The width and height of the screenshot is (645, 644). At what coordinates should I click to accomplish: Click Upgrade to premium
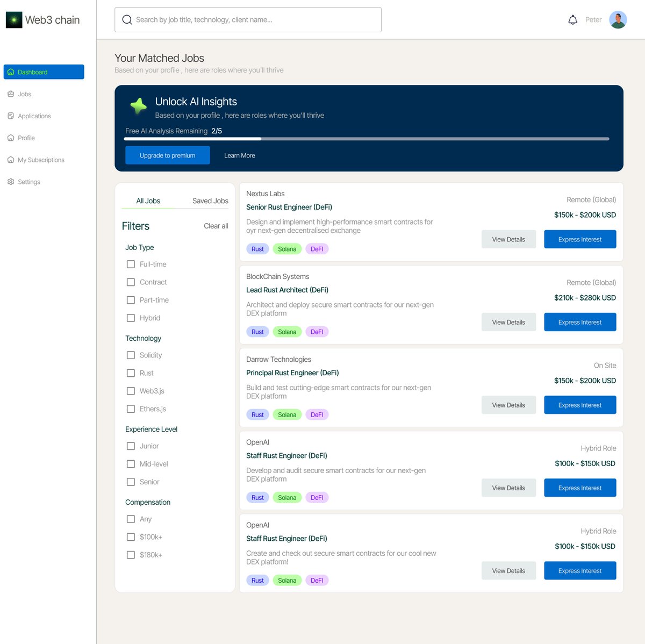tap(167, 155)
